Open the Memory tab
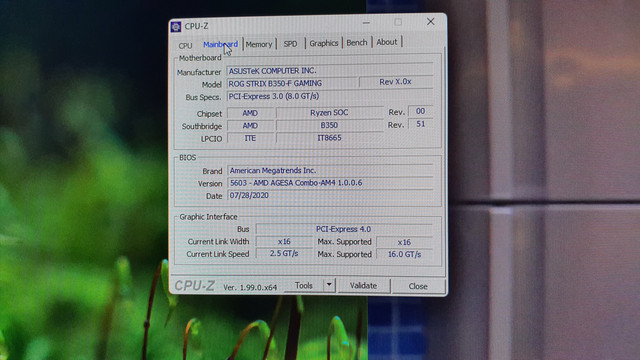 pyautogui.click(x=259, y=44)
